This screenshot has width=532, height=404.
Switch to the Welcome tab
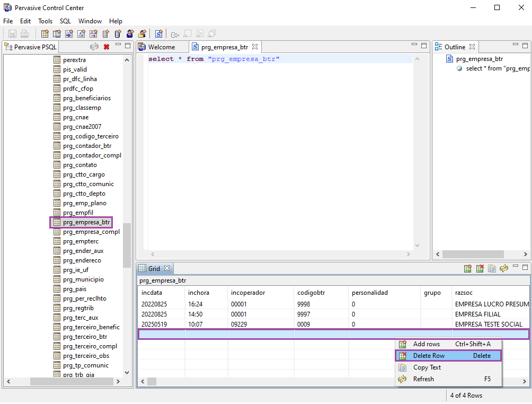click(x=161, y=47)
